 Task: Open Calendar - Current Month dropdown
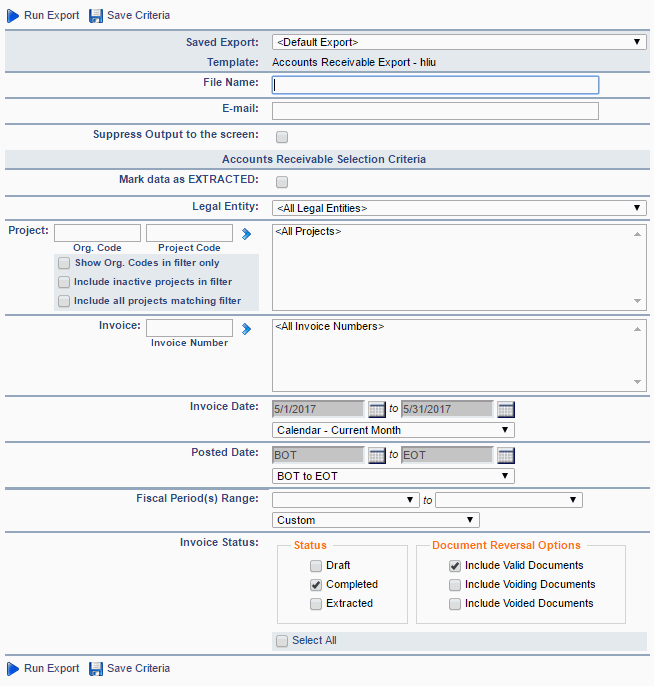[393, 430]
